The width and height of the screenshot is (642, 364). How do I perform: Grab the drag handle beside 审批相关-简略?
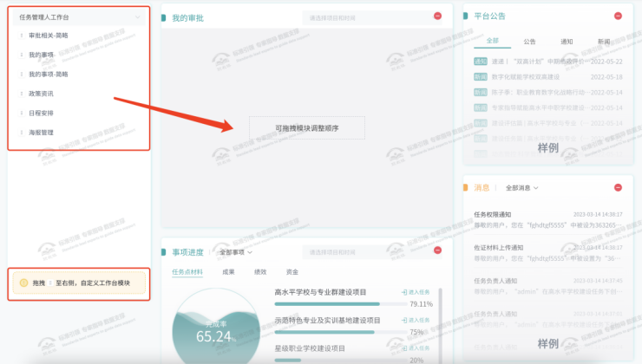pos(22,35)
